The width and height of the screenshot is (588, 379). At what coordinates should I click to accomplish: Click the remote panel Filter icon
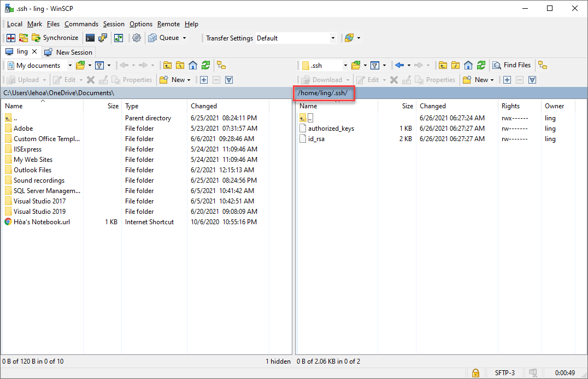[x=375, y=65]
